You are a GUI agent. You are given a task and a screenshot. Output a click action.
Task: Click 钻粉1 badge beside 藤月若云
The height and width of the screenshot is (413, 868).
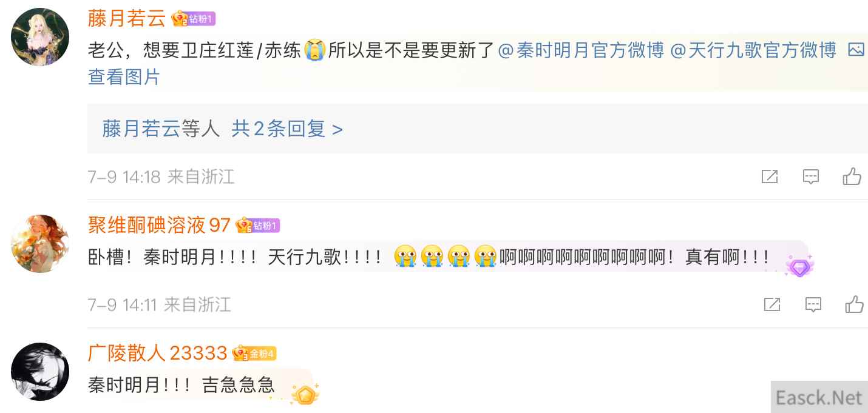click(x=194, y=19)
